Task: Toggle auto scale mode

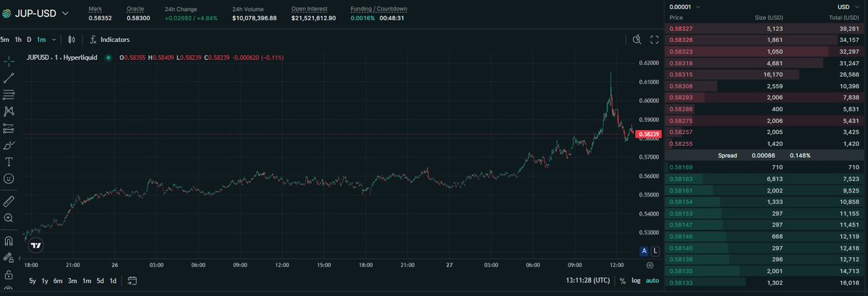Action: (x=652, y=281)
